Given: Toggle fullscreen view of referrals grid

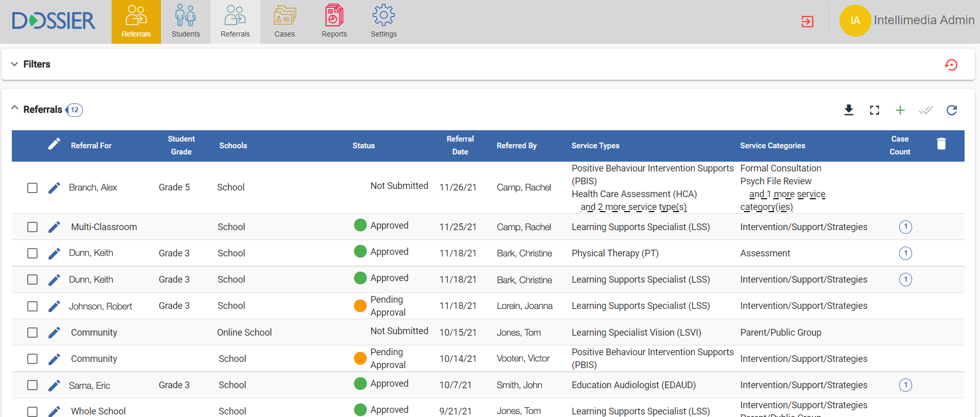Looking at the screenshot, I should click(x=875, y=110).
